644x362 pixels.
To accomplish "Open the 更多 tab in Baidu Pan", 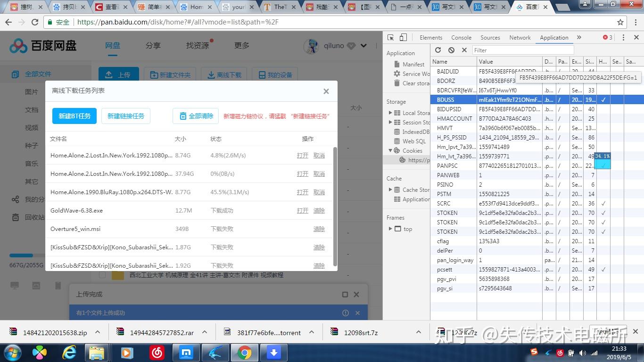I will click(242, 46).
